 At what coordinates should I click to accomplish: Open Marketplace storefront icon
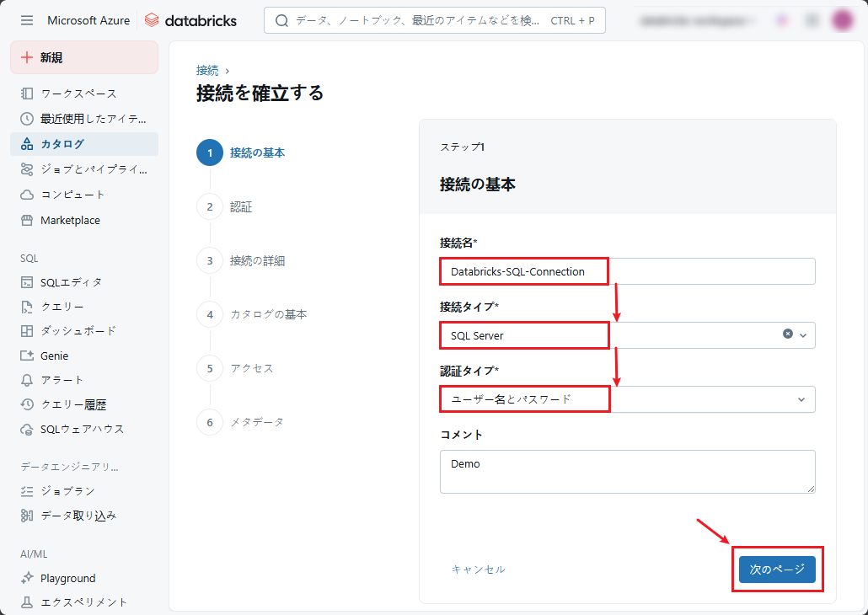[27, 221]
